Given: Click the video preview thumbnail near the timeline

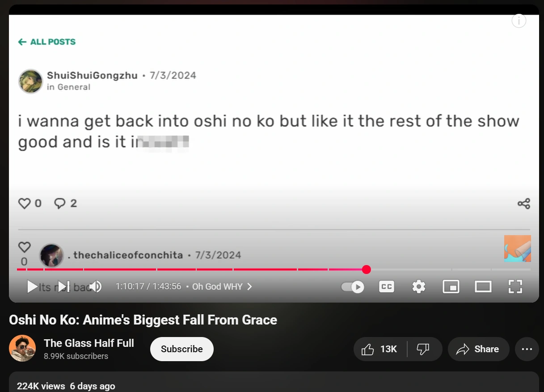Looking at the screenshot, I should click(x=518, y=249).
